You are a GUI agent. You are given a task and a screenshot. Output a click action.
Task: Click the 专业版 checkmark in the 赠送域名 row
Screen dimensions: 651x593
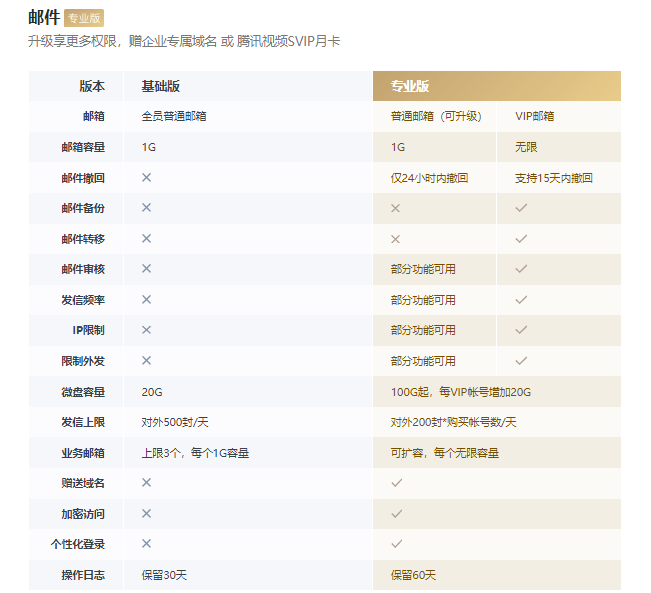pyautogui.click(x=396, y=482)
